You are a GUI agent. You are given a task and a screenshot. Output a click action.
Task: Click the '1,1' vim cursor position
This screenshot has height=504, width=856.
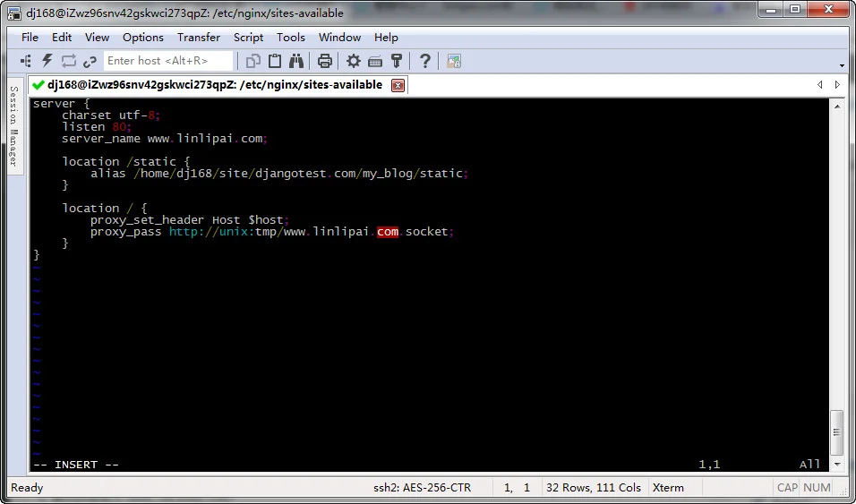click(709, 465)
